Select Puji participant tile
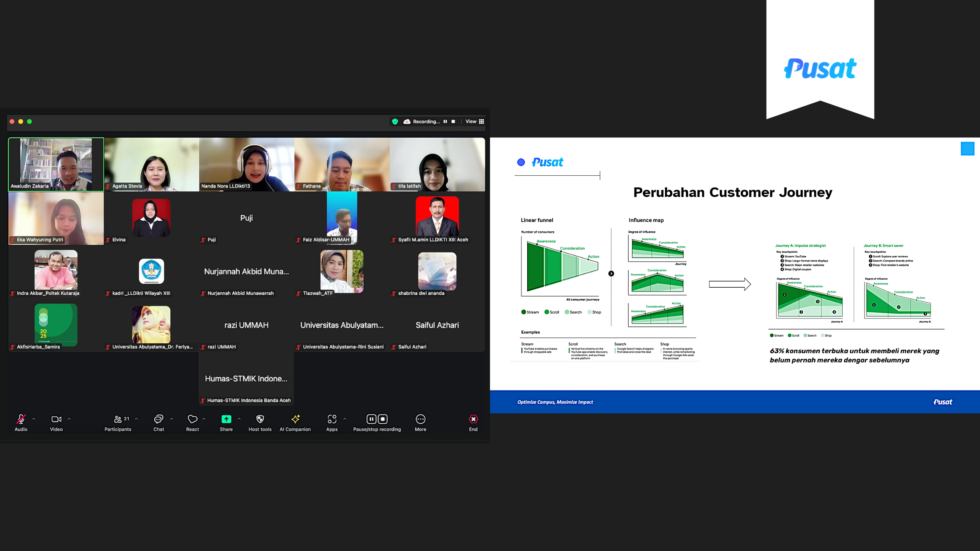 point(247,218)
